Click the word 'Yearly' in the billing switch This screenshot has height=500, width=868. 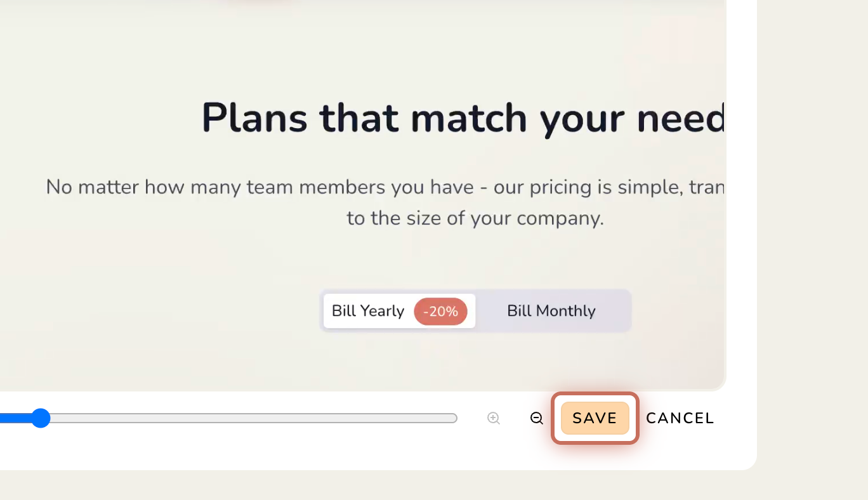[382, 311]
